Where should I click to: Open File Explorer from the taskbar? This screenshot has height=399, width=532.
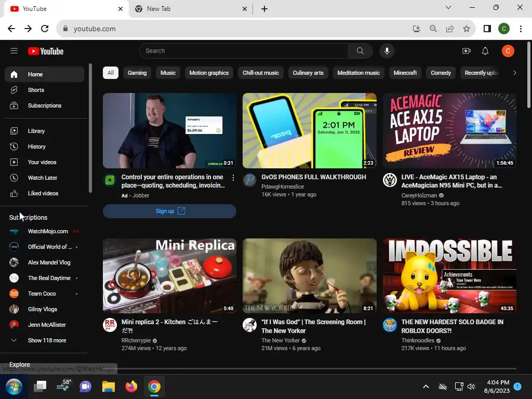(109, 387)
